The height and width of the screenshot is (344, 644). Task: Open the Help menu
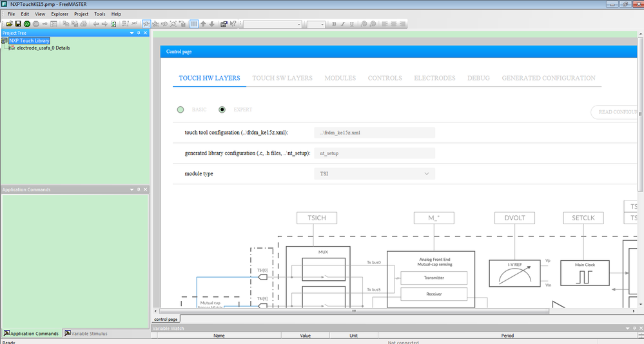(116, 14)
